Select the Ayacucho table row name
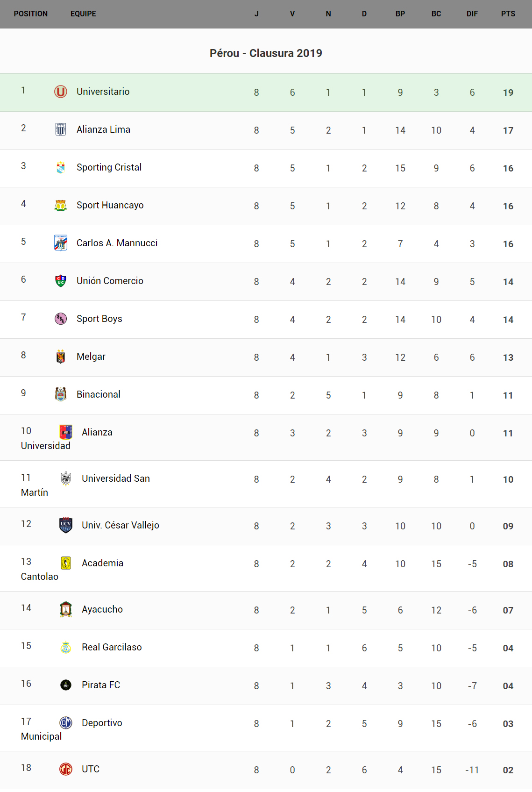Image resolution: width=532 pixels, height=792 pixels. click(x=102, y=609)
